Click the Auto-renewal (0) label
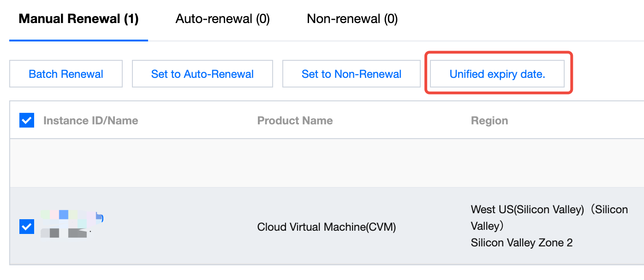Viewport: 644px width, 280px height. (222, 18)
